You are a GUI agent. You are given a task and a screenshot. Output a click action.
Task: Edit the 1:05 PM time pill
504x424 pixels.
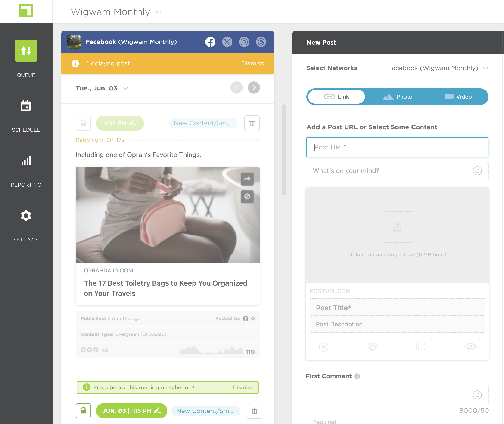120,123
